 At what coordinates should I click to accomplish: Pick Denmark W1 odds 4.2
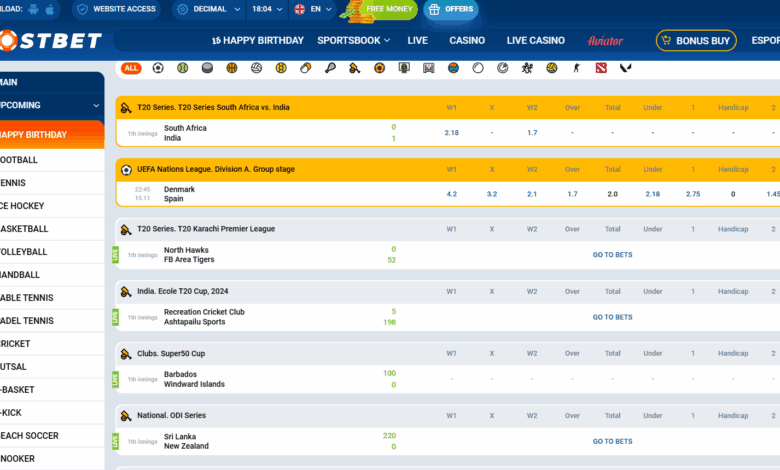pos(452,194)
